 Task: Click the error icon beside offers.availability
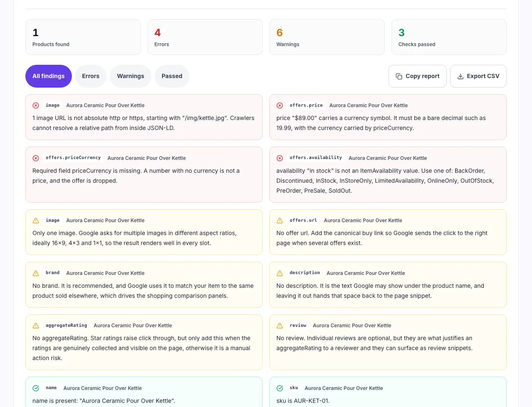[280, 158]
